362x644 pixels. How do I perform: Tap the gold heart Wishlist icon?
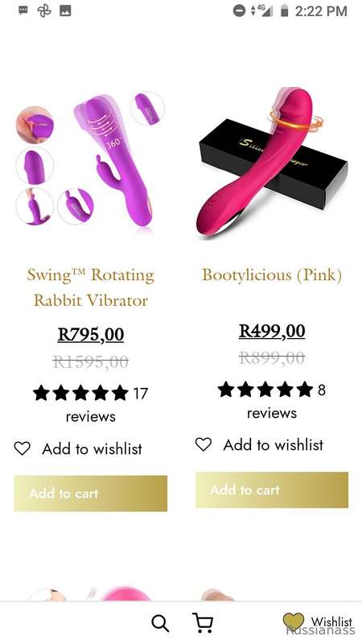pyautogui.click(x=294, y=621)
